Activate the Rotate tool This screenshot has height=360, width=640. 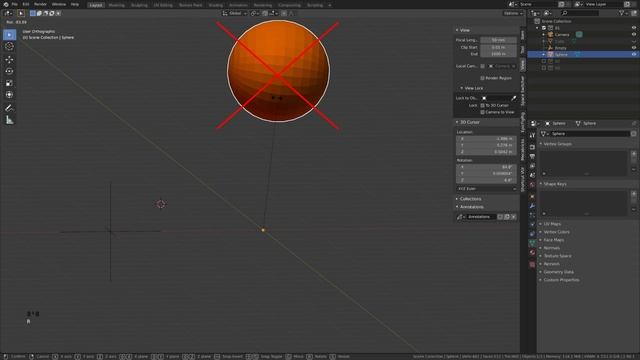click(9, 71)
